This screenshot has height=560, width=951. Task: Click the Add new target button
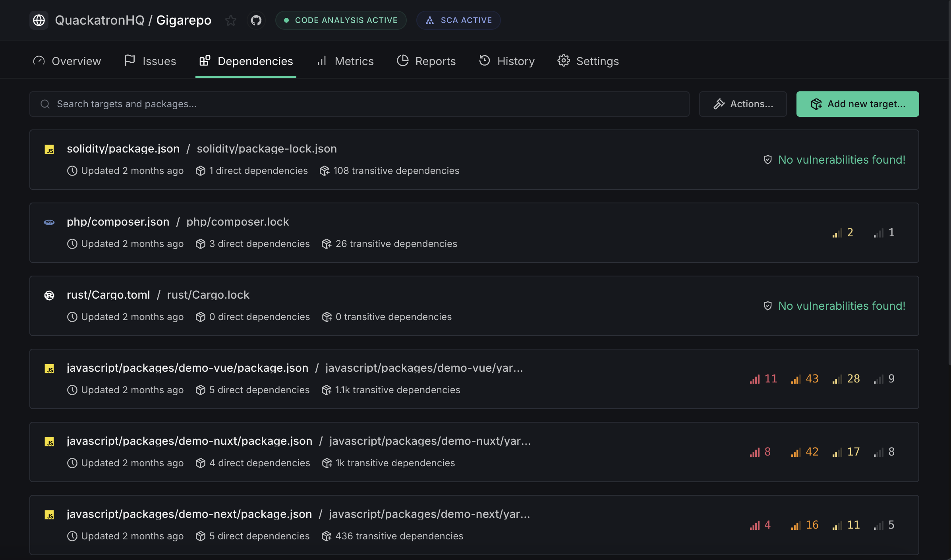(857, 104)
